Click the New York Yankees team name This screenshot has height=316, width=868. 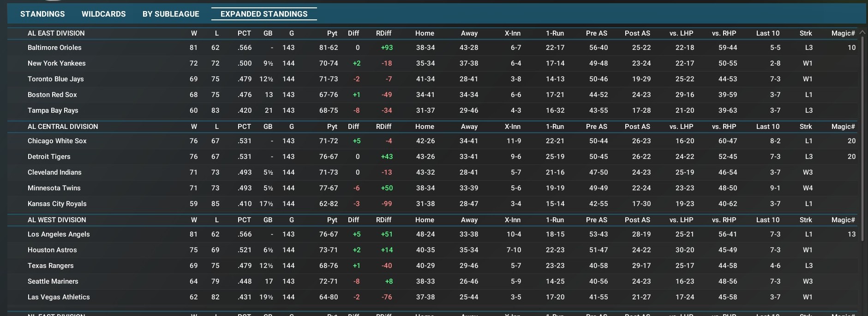[x=56, y=63]
